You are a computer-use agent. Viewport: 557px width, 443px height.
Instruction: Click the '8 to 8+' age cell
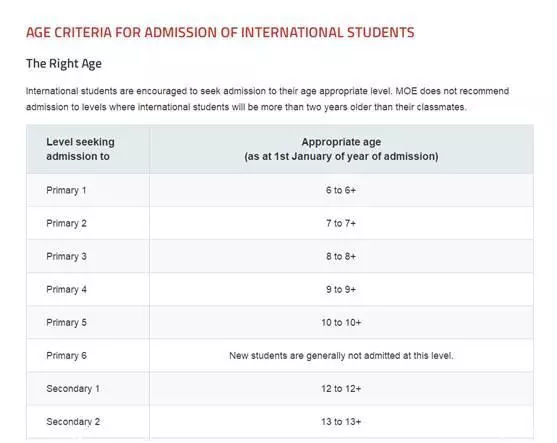pos(341,256)
